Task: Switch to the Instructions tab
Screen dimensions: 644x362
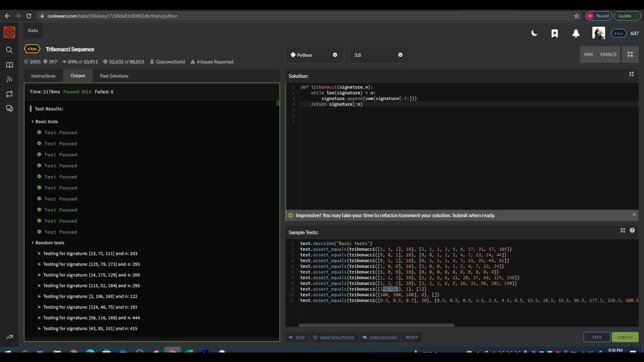Action: pyautogui.click(x=43, y=76)
